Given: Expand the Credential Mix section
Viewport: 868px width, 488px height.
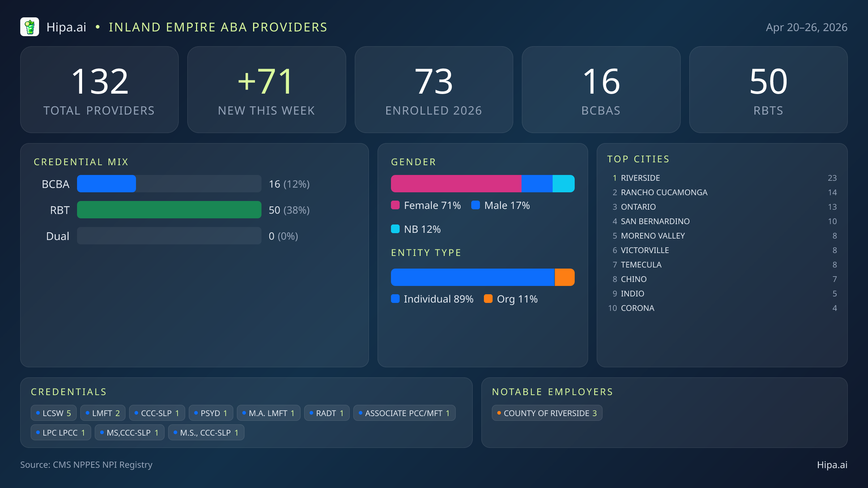Looking at the screenshot, I should pyautogui.click(x=81, y=162).
